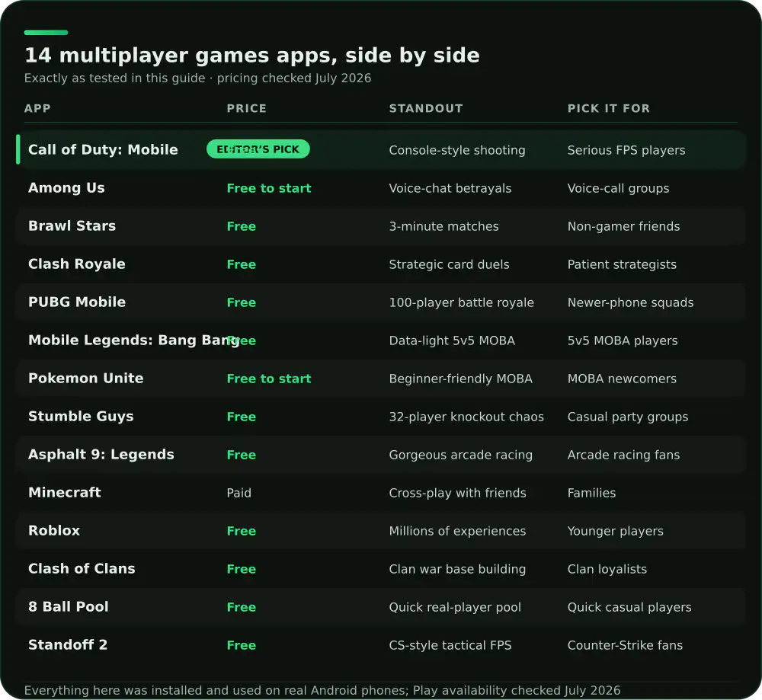
Task: Click 'Quick casual players' cell
Action: [x=629, y=607]
